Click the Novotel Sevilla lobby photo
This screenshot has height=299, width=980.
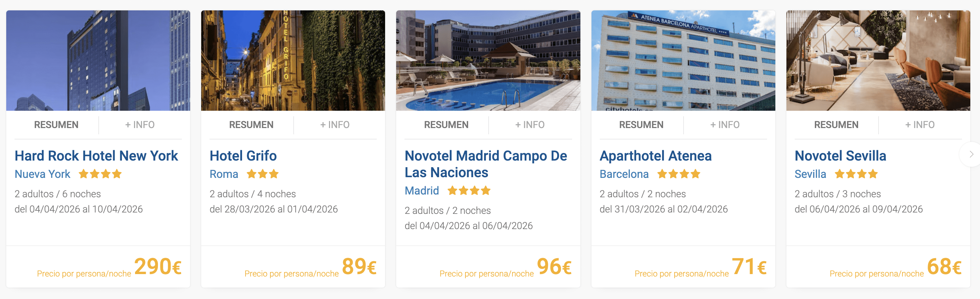coord(878,61)
